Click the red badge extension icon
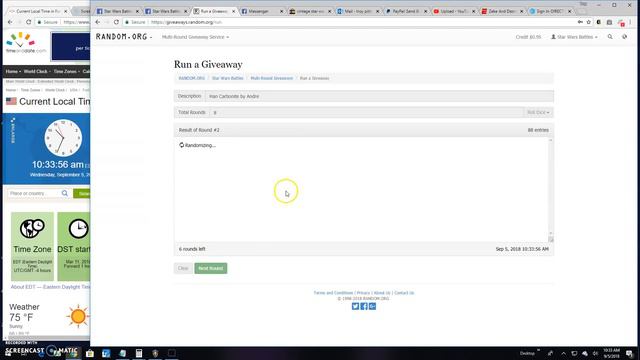Image resolution: width=640 pixels, height=360 pixels. pyautogui.click(x=621, y=22)
